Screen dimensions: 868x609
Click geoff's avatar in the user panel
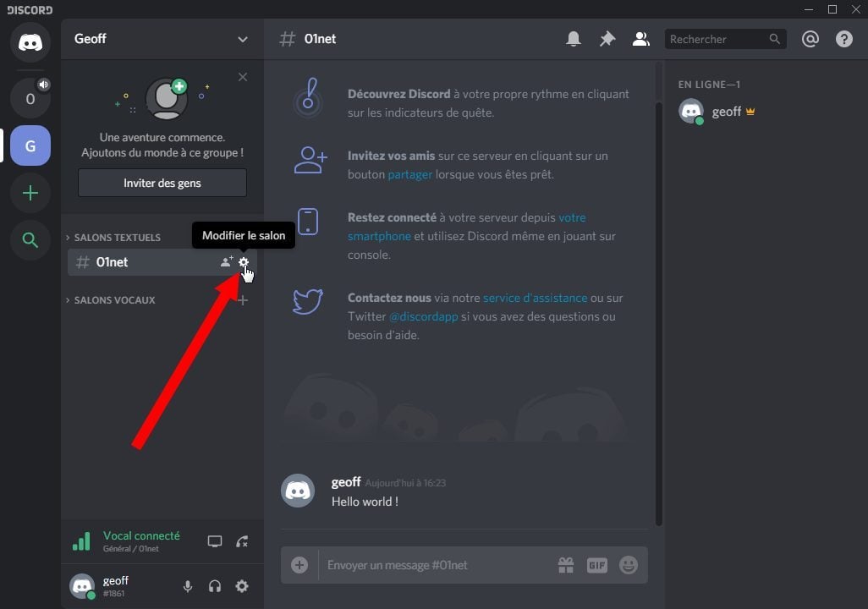coord(82,586)
